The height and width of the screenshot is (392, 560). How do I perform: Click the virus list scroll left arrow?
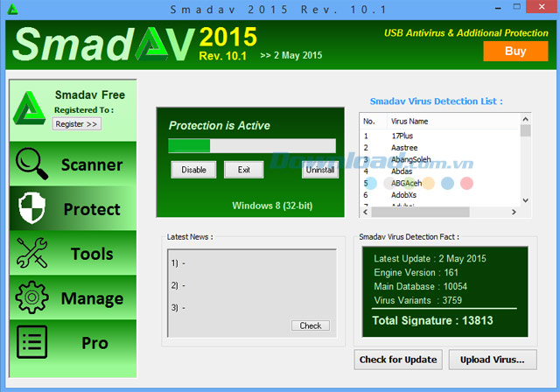point(366,212)
